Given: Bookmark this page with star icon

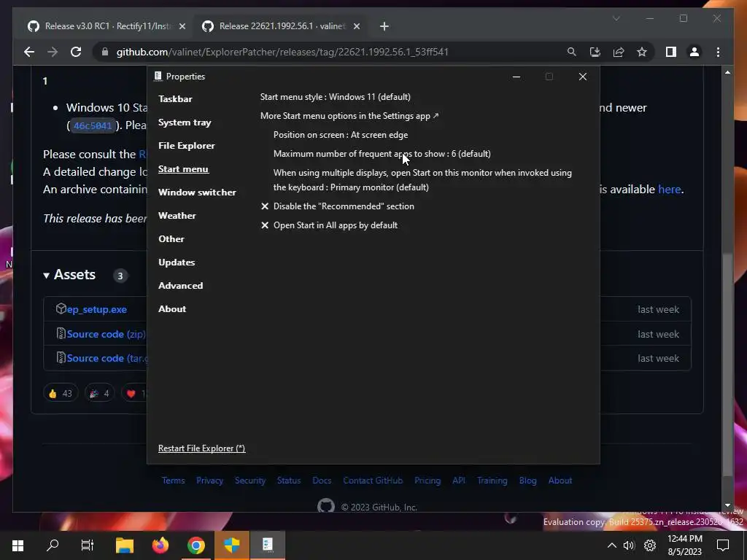Looking at the screenshot, I should tap(642, 52).
